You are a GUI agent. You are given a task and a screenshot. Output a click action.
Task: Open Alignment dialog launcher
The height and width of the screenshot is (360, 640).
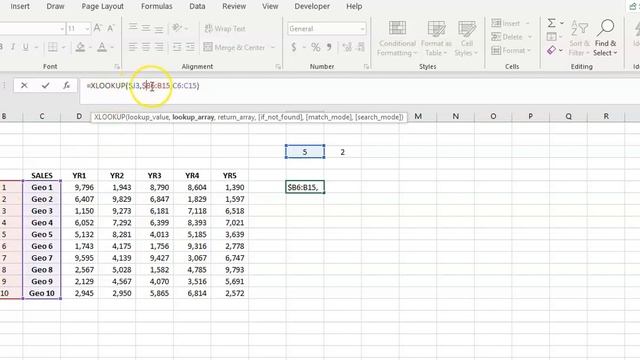[x=278, y=67]
